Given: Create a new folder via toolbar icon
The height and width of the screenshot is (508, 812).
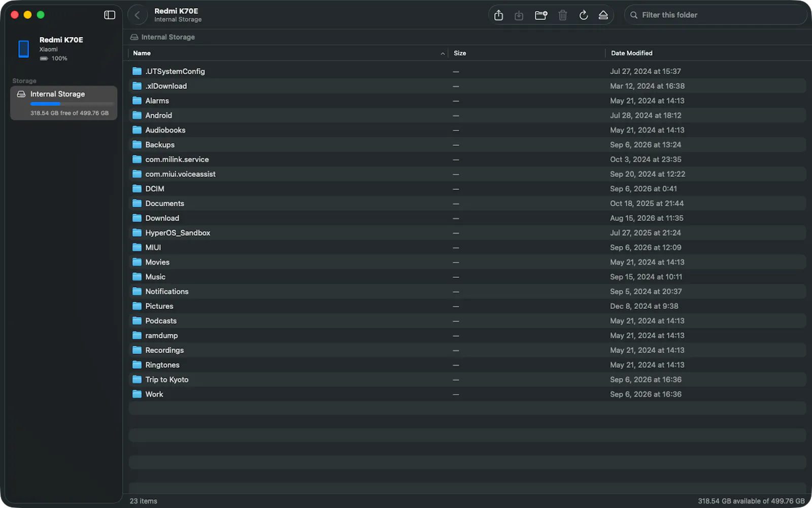Looking at the screenshot, I should coord(541,15).
